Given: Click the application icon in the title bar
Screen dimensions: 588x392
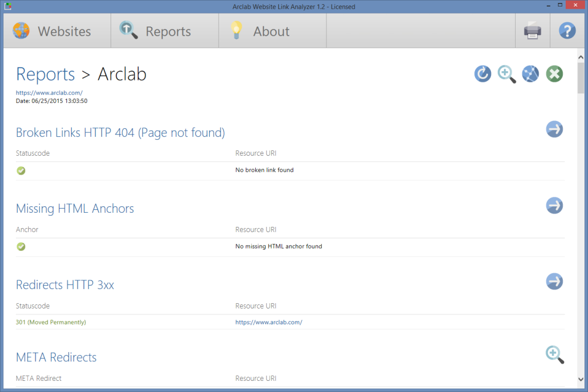Looking at the screenshot, I should point(8,6).
